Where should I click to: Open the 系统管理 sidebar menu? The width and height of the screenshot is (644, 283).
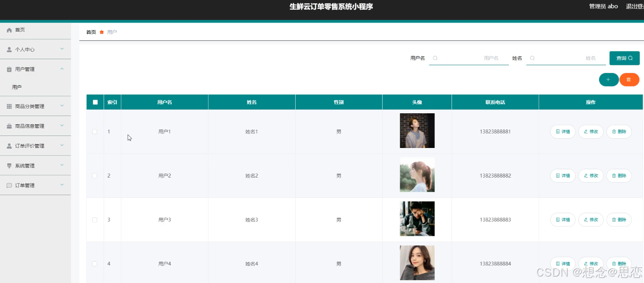point(35,166)
